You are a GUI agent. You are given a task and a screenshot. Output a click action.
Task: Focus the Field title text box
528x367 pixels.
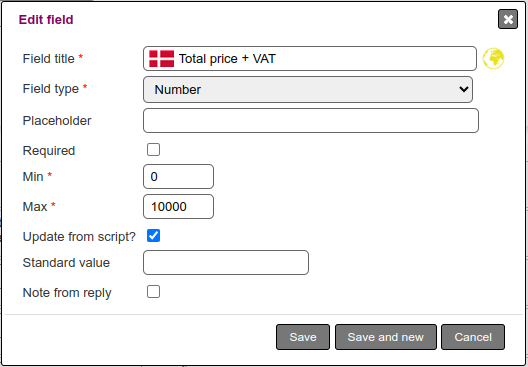coord(310,59)
